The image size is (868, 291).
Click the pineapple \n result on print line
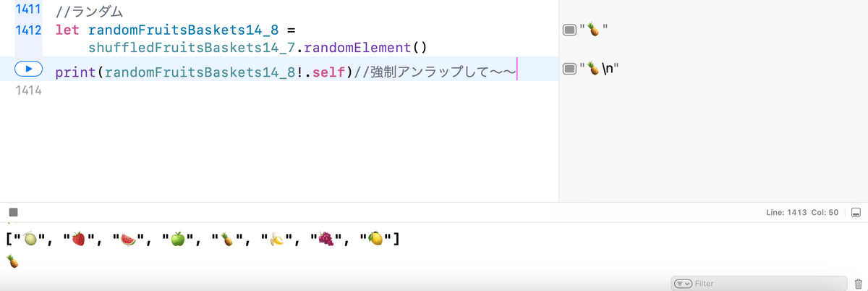click(601, 69)
